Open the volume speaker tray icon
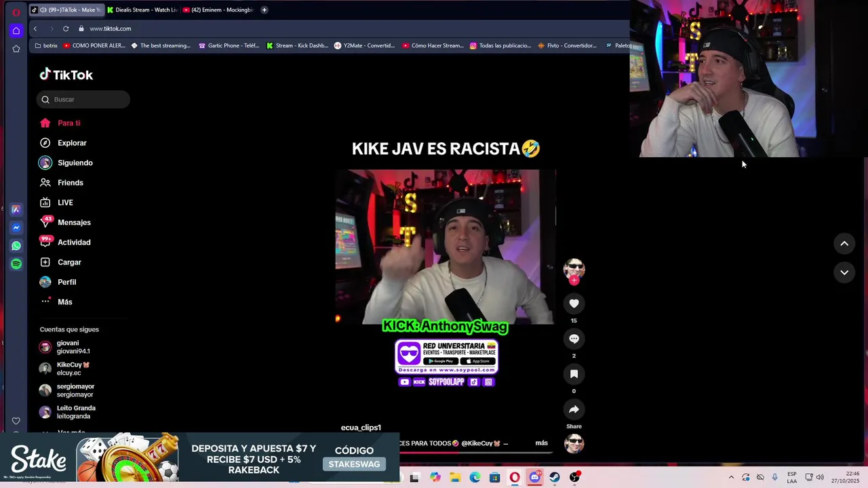Image resolution: width=868 pixels, height=488 pixels. [x=820, y=477]
